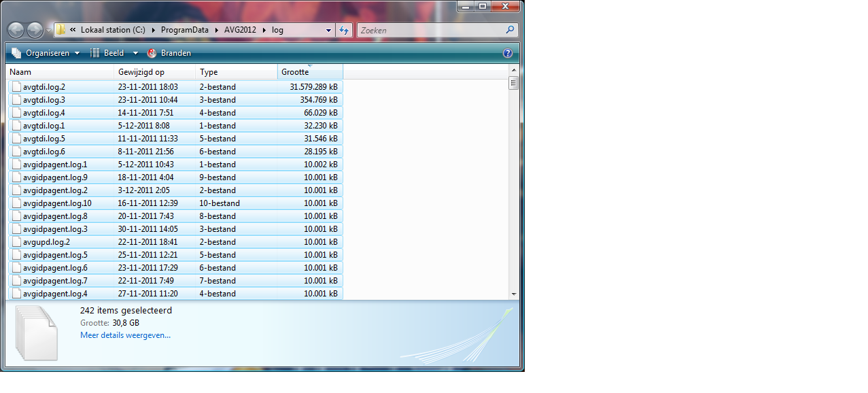
Task: Select file avgtdi.log.6
Action: click(x=175, y=152)
